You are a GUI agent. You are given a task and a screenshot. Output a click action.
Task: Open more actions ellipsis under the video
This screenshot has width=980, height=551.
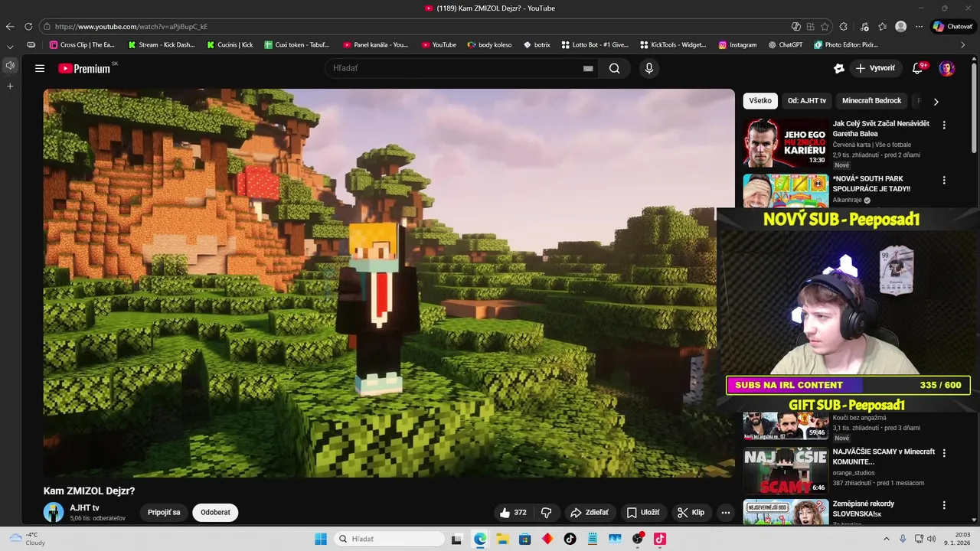[x=726, y=513]
